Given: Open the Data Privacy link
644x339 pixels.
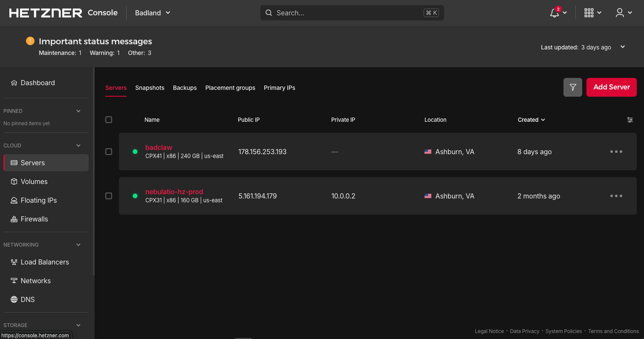Looking at the screenshot, I should click(x=525, y=331).
